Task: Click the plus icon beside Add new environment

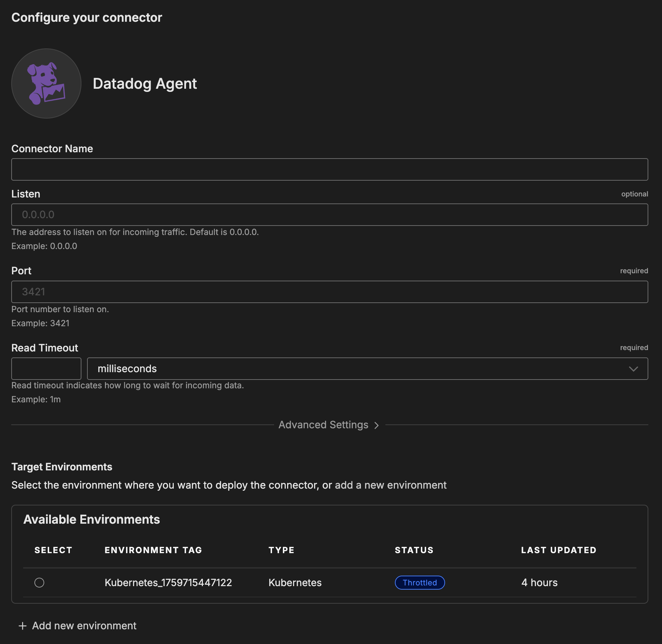Action: (x=22, y=626)
